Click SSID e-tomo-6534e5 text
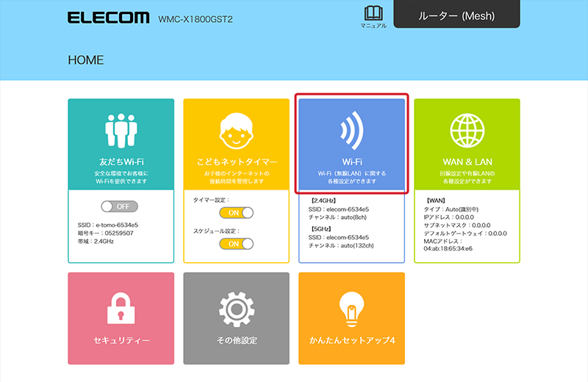The width and height of the screenshot is (588, 382). pyautogui.click(x=108, y=225)
